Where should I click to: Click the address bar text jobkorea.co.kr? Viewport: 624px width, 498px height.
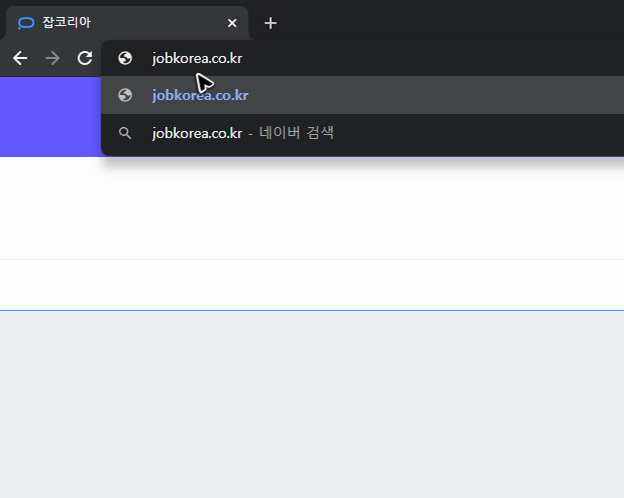click(197, 59)
